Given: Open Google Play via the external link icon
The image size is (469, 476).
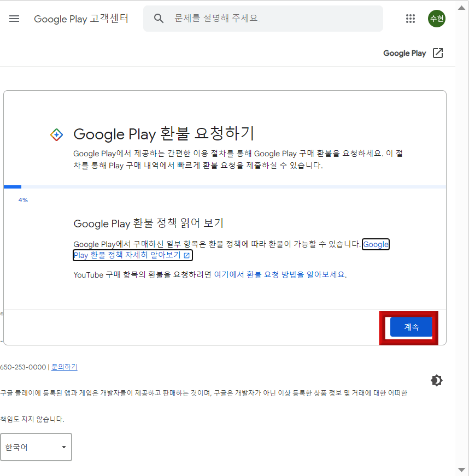Looking at the screenshot, I should tap(438, 53).
